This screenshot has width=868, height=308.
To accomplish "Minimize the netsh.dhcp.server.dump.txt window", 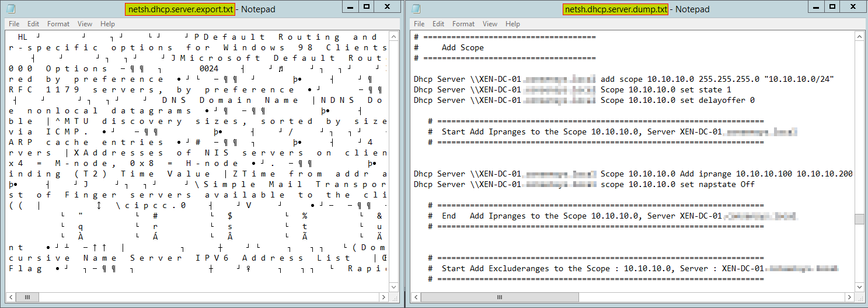I will [x=817, y=7].
